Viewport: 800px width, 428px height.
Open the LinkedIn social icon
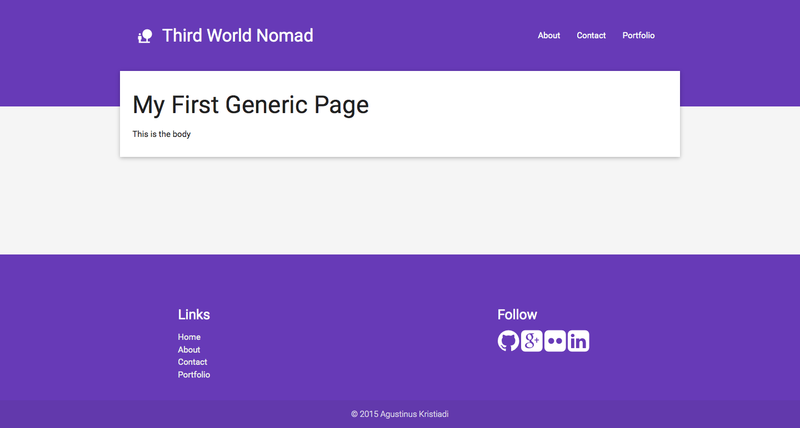tap(578, 341)
